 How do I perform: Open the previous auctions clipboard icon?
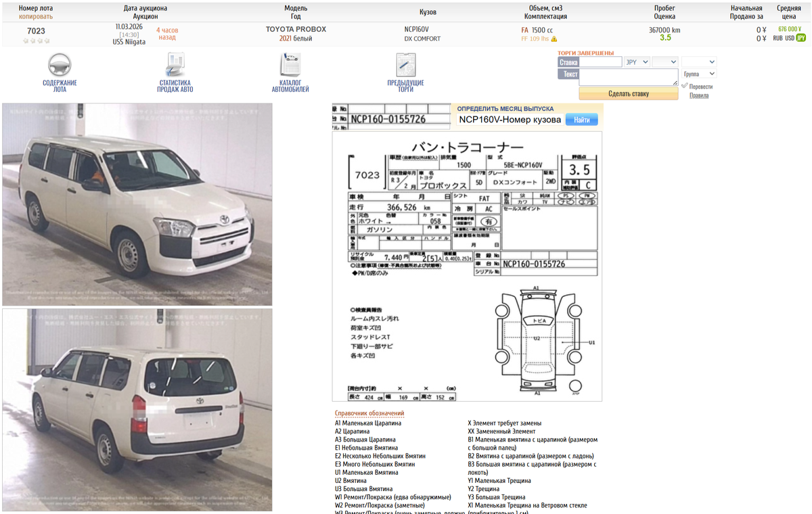click(x=405, y=65)
